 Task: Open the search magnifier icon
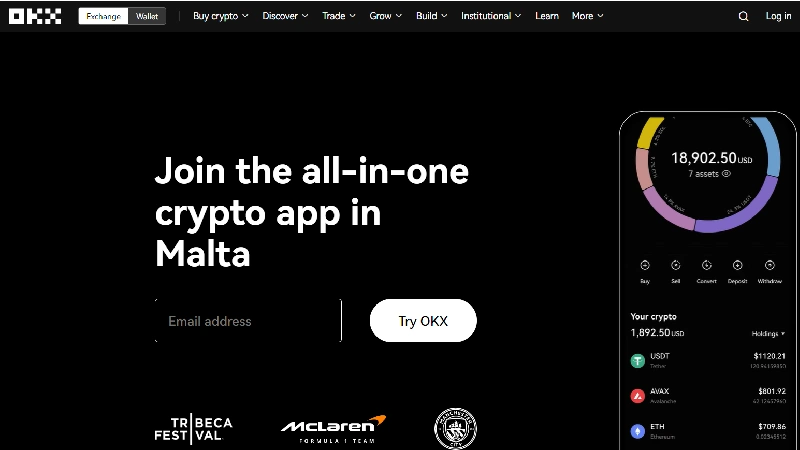tap(743, 16)
